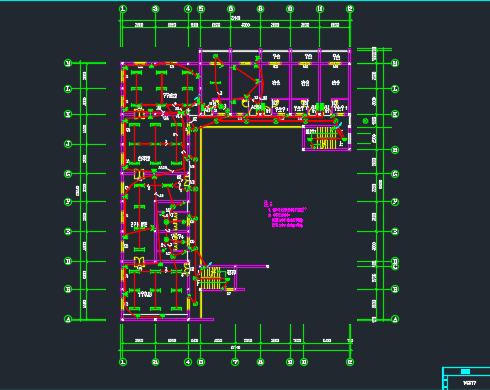The image size is (490, 390).
Task: Select the overall dimension text above the plan
Action: click(x=235, y=18)
